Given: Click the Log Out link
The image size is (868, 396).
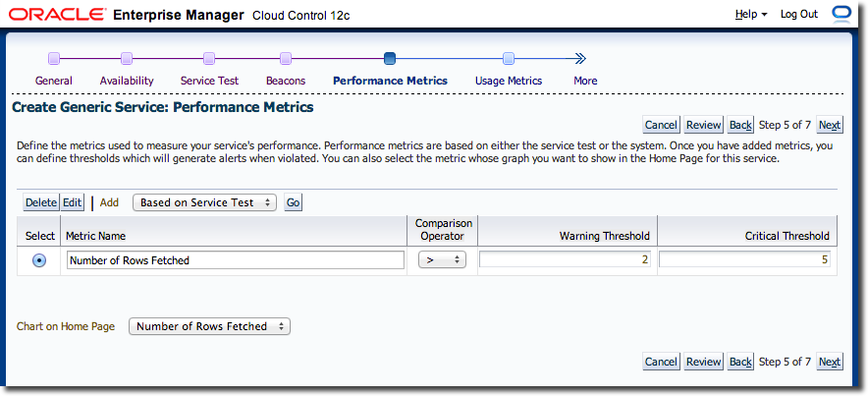Looking at the screenshot, I should (x=798, y=15).
